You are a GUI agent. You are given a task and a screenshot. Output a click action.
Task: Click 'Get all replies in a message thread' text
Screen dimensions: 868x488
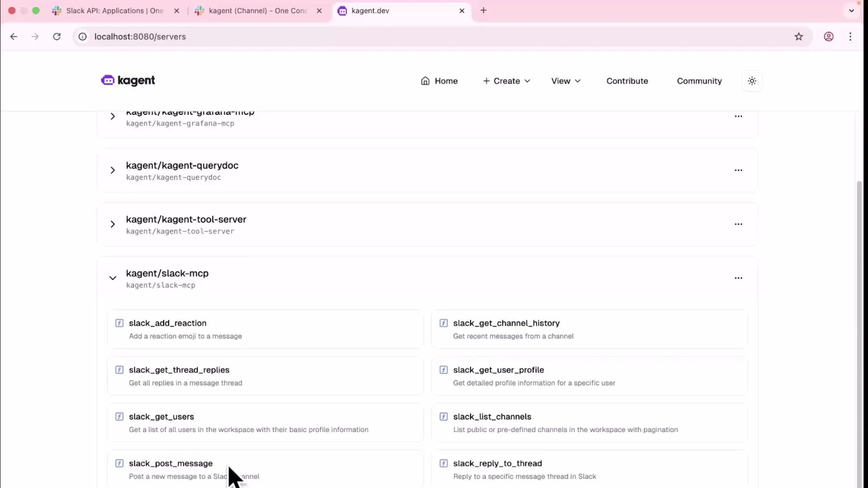point(185,383)
